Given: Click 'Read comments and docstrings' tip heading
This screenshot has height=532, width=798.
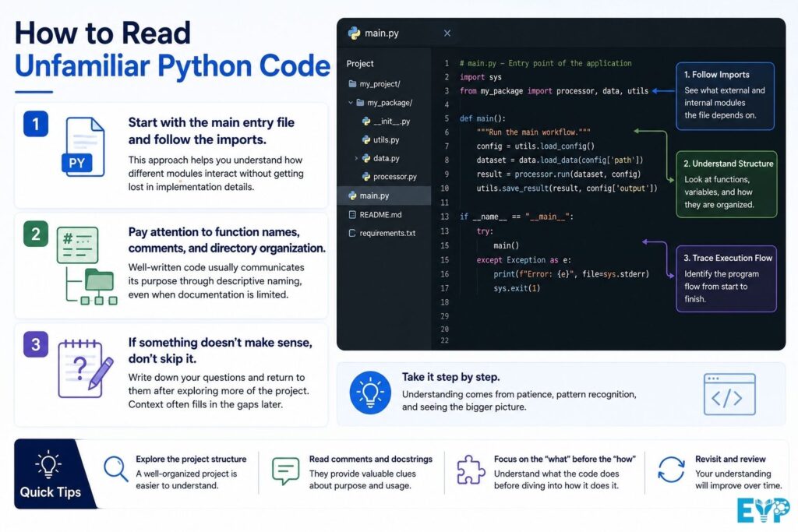Looking at the screenshot, I should pyautogui.click(x=370, y=459).
